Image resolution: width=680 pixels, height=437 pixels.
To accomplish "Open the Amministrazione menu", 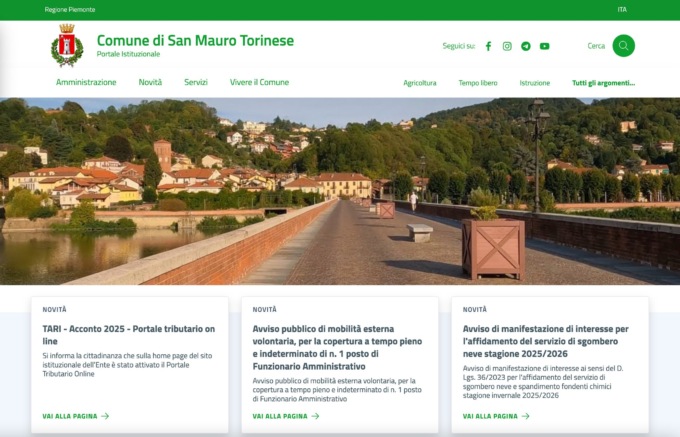I will (x=86, y=82).
